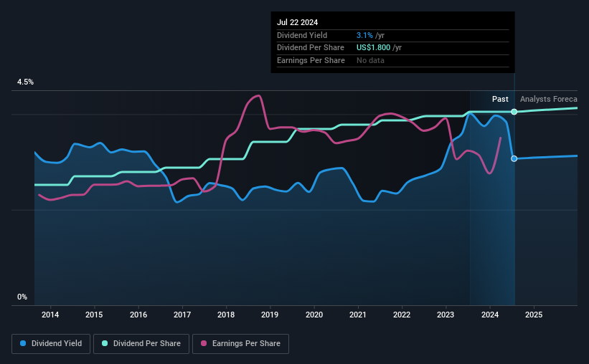589x364 pixels.
Task: Click the blue Dividend Yield legend dot
Action: (23, 343)
